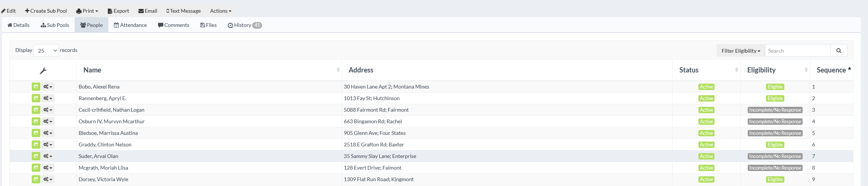Click green open icon for Graddy, Clinton Nelson

(36, 145)
